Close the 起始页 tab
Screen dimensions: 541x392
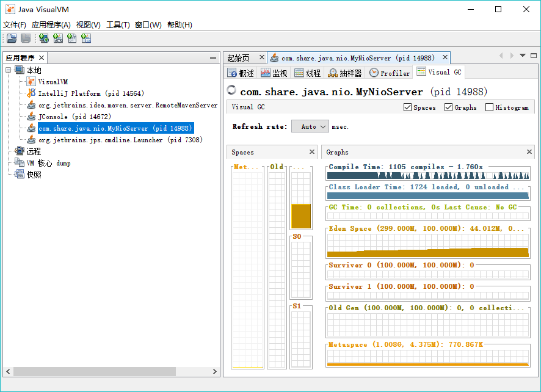[262, 57]
